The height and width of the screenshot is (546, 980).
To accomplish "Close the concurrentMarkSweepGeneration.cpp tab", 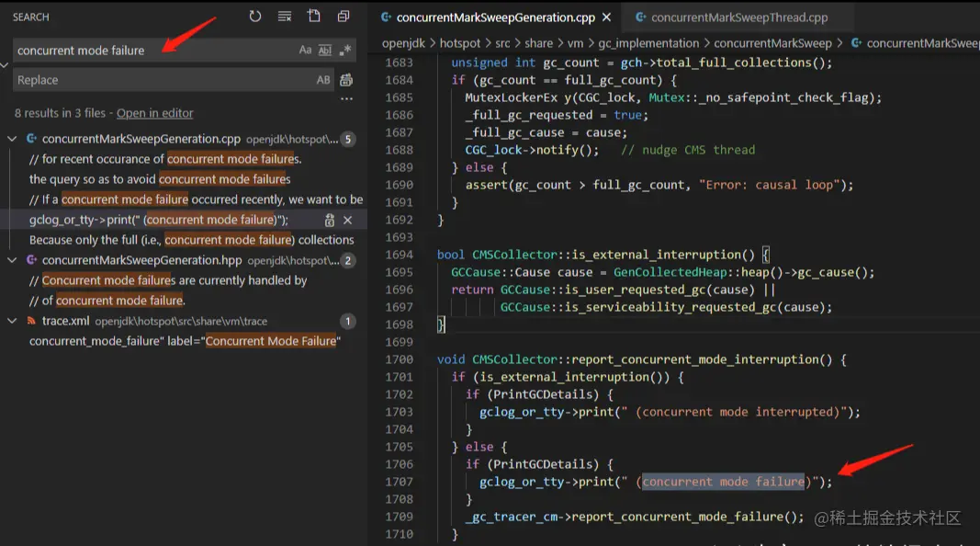I will pos(606,17).
